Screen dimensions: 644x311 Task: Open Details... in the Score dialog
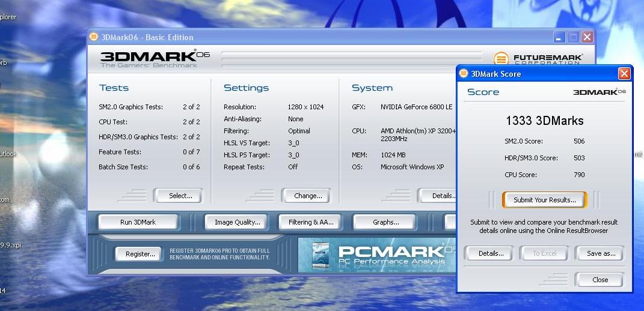click(x=489, y=253)
